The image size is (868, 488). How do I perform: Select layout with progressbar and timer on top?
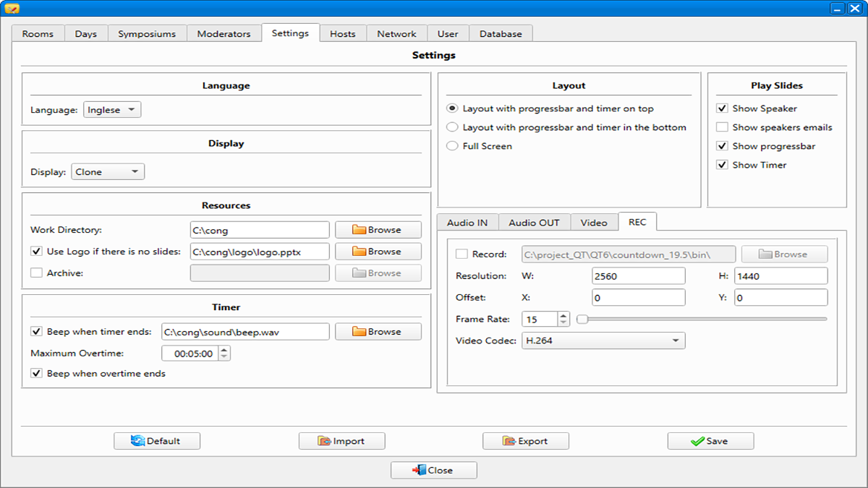[x=452, y=108]
